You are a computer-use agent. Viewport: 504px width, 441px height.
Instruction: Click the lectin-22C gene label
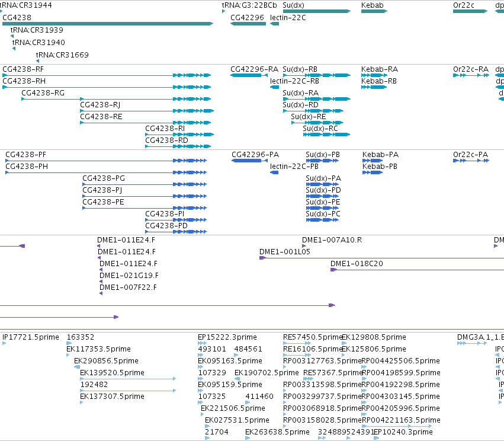pos(288,18)
